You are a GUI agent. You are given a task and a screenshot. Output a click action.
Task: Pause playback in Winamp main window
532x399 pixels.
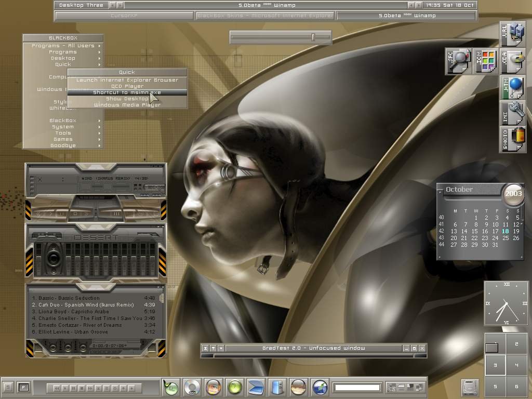coord(62,214)
